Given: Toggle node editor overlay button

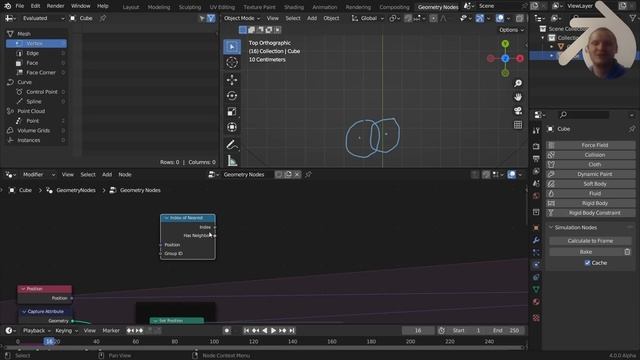Looking at the screenshot, I should point(511,175).
